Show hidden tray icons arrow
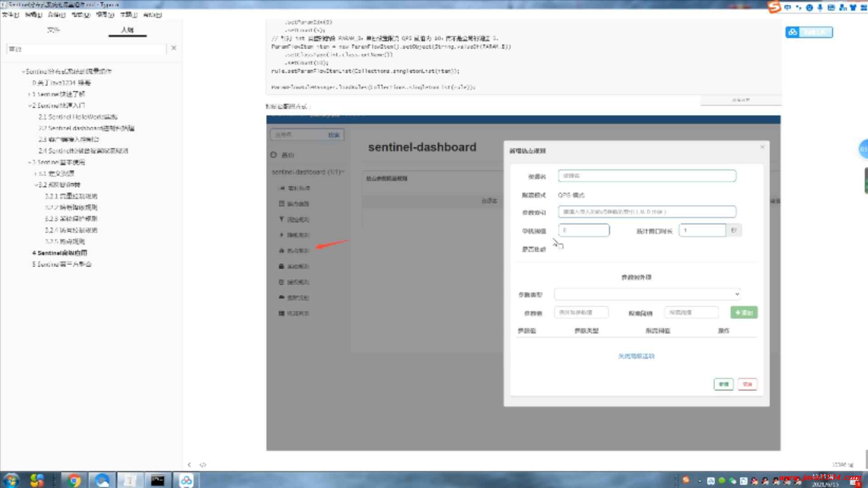868x488 pixels. click(699, 481)
